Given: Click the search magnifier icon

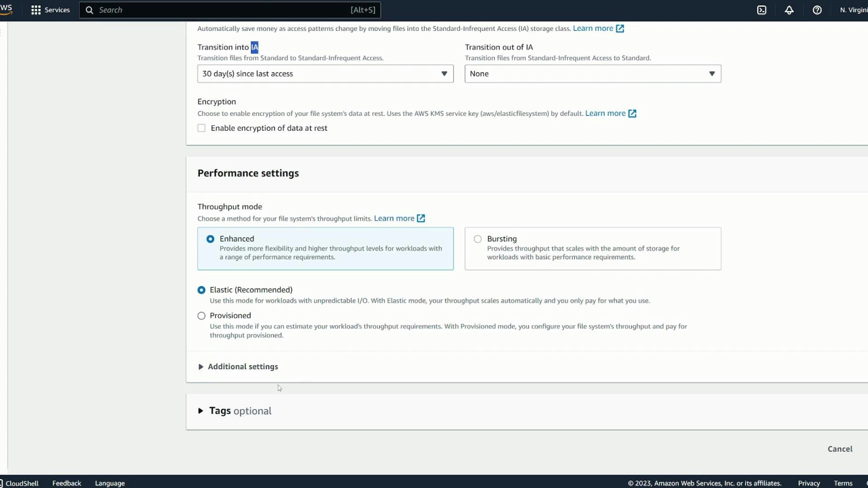Looking at the screenshot, I should pos(89,9).
